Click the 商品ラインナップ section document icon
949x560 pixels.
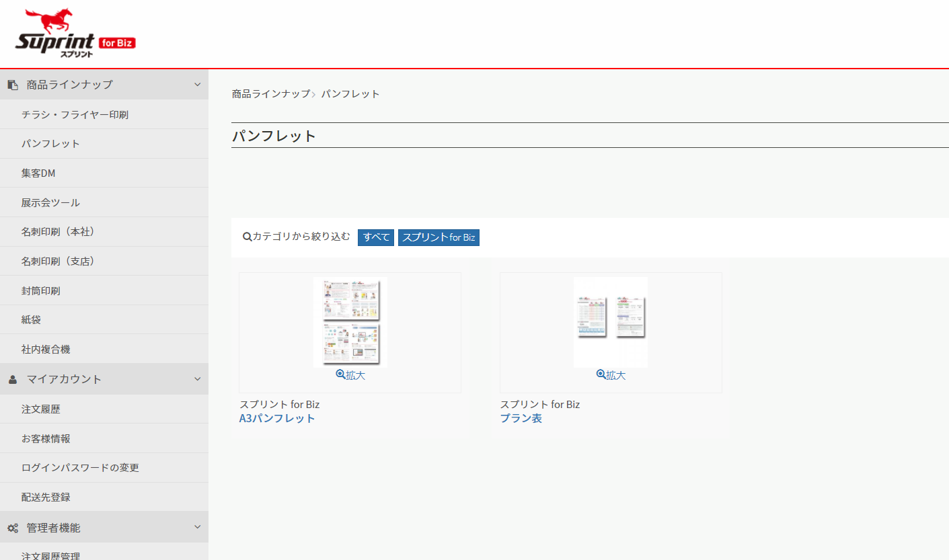(13, 85)
